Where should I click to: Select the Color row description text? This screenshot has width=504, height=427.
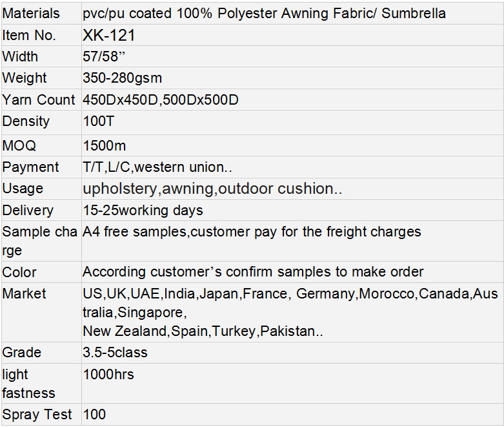pyautogui.click(x=253, y=272)
